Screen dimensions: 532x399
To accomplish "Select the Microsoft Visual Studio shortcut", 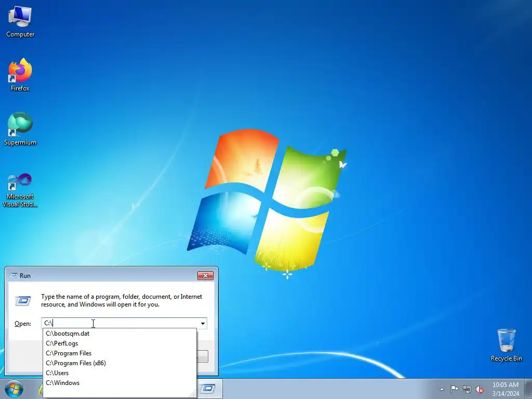I will (x=20, y=190).
